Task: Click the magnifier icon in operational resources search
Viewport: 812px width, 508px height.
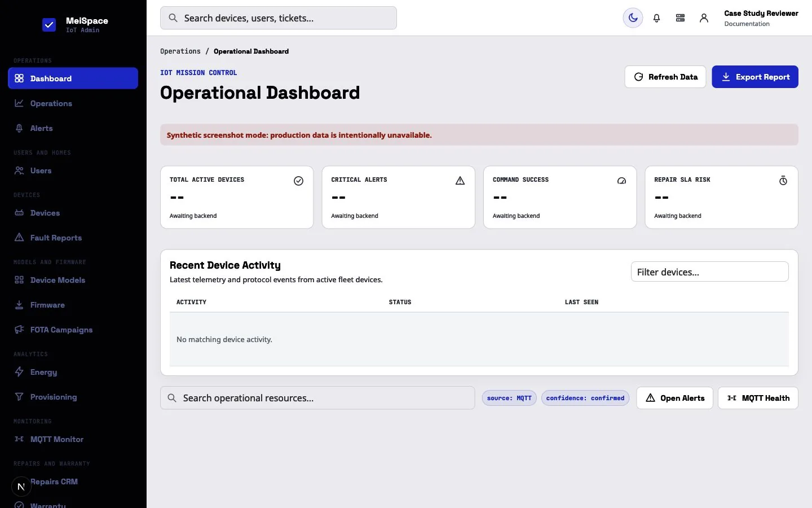Action: pyautogui.click(x=172, y=398)
